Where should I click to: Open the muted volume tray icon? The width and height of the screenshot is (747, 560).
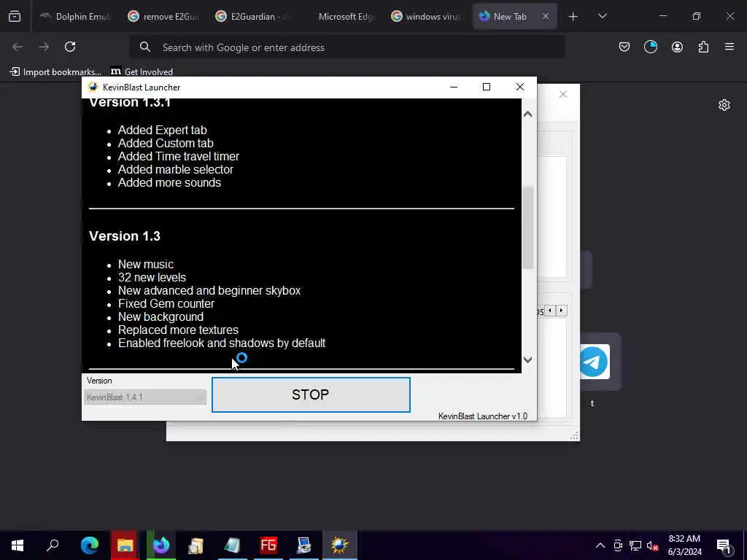(653, 545)
